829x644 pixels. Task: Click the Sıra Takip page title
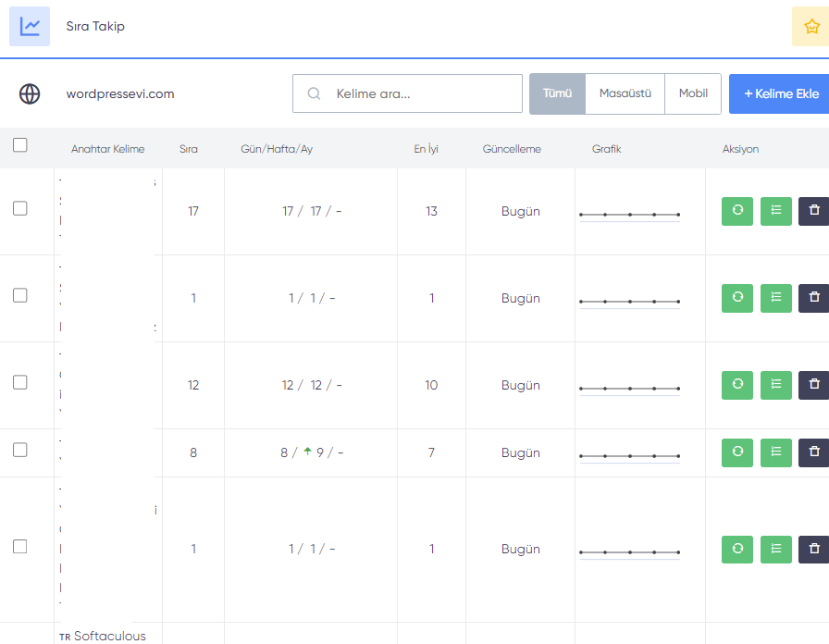pos(95,27)
